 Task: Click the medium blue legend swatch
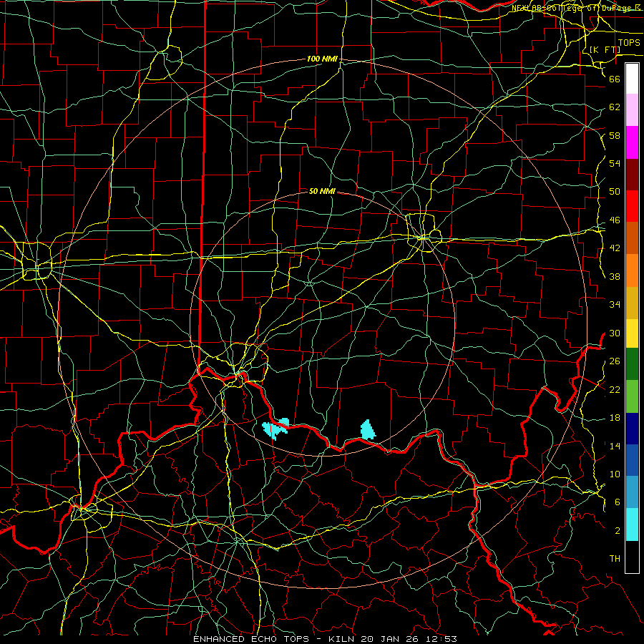coord(632,460)
